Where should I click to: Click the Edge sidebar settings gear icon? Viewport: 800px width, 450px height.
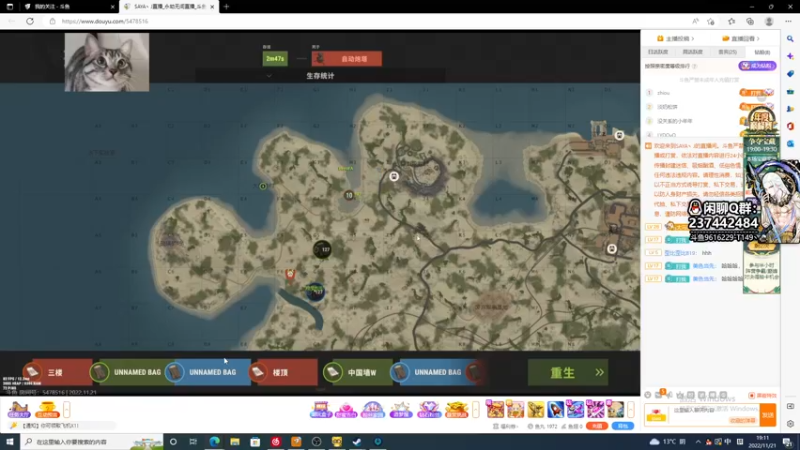(790, 424)
